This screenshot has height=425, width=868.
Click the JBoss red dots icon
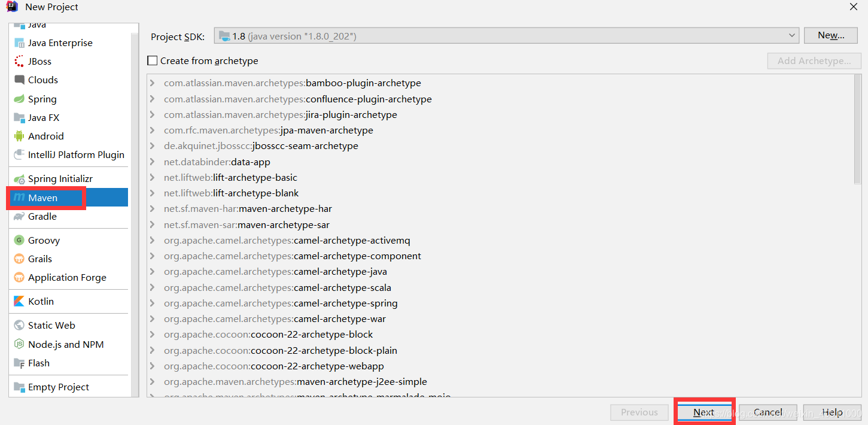pos(19,62)
